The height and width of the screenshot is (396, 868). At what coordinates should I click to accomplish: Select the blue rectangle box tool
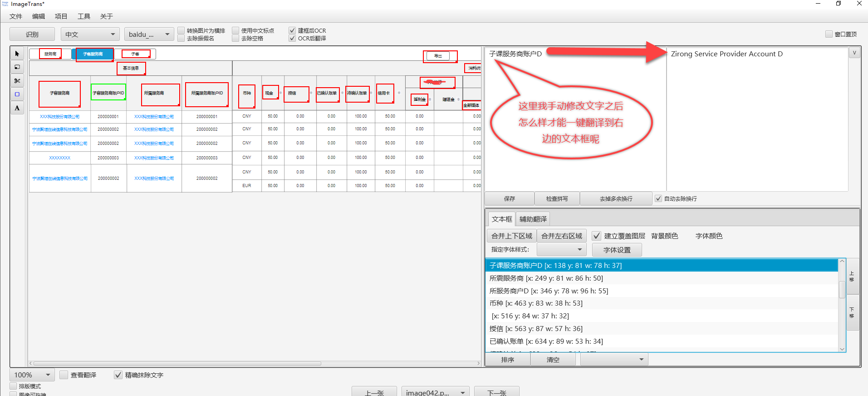[17, 94]
